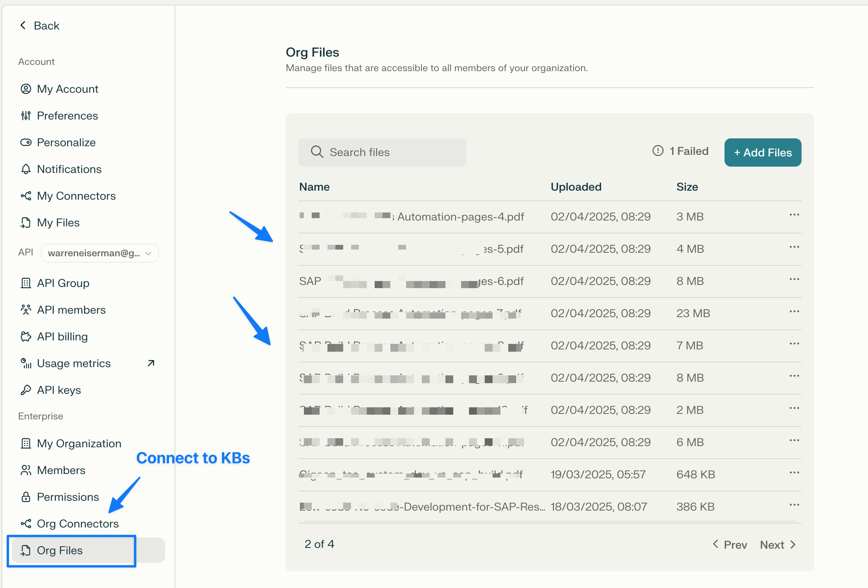
Task: Open My Connectors page
Action: coord(76,196)
